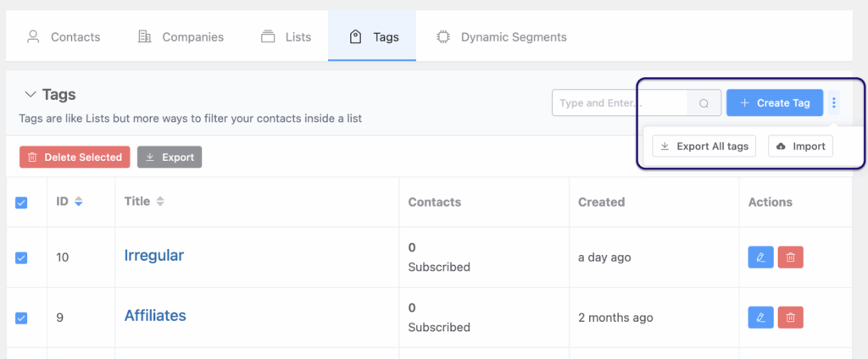
Task: Open the Lists tab
Action: pyautogui.click(x=286, y=37)
